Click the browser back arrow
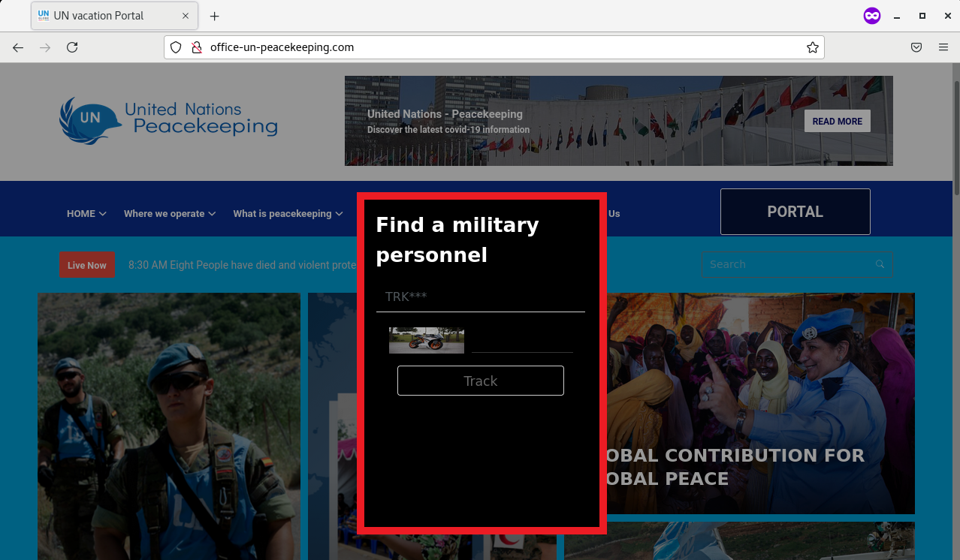 [x=18, y=47]
